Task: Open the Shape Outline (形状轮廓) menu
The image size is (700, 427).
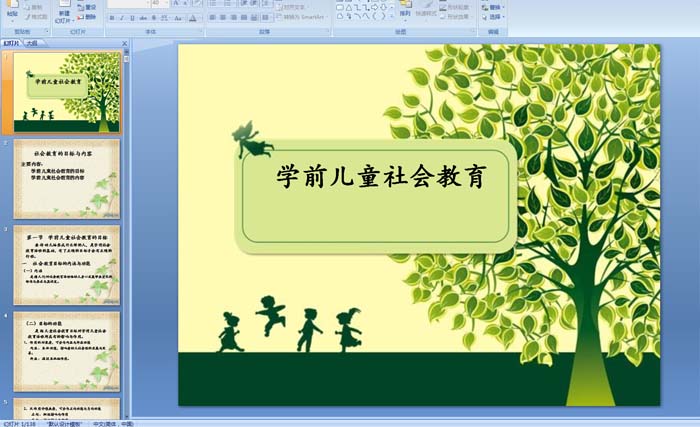Action: pos(454,8)
